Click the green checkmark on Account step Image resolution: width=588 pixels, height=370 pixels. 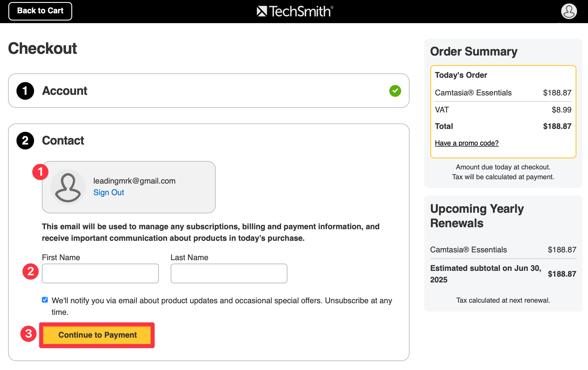[x=395, y=91]
